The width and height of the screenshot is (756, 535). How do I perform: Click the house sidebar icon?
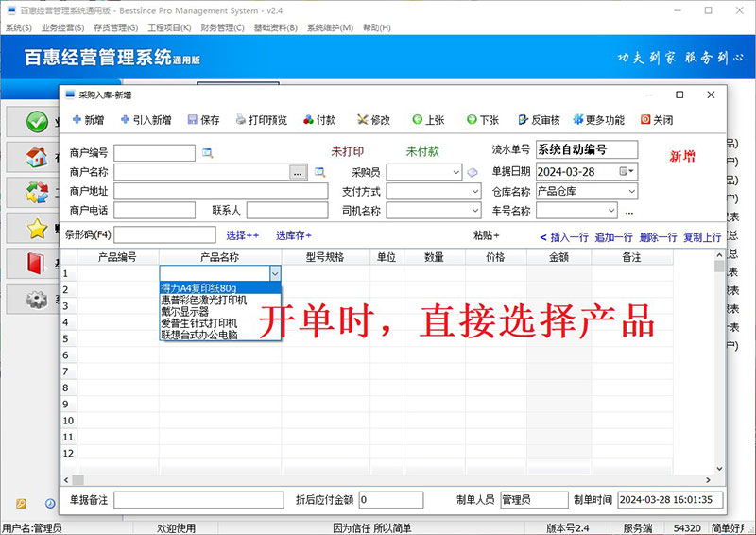pos(37,157)
